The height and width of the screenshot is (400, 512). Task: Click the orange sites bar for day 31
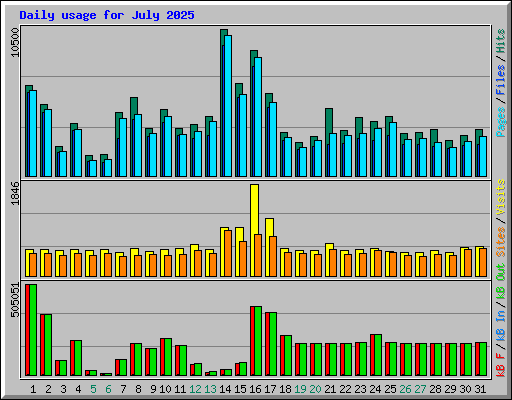pyautogui.click(x=483, y=262)
